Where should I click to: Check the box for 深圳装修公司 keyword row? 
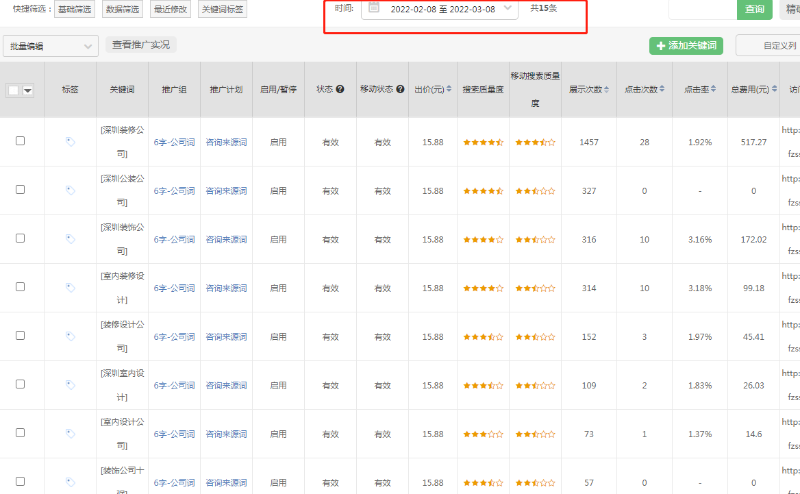[20, 141]
